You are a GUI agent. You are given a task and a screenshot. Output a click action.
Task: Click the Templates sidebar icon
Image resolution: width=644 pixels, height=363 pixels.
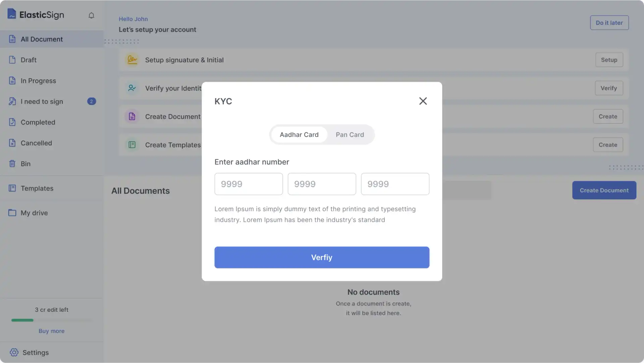point(12,188)
